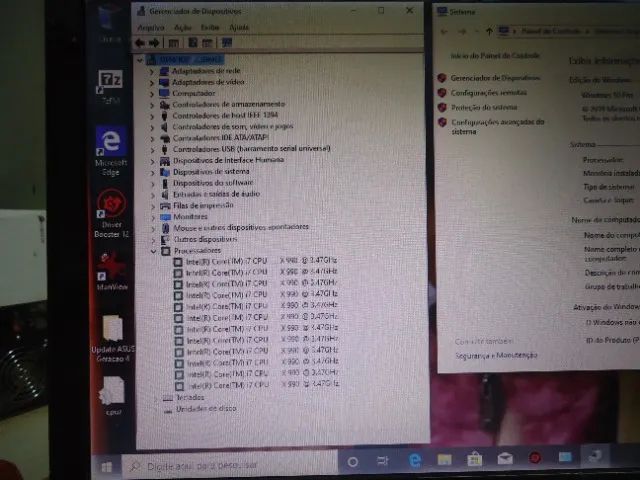
Task: Open the Ajuda menu
Action: 239,27
